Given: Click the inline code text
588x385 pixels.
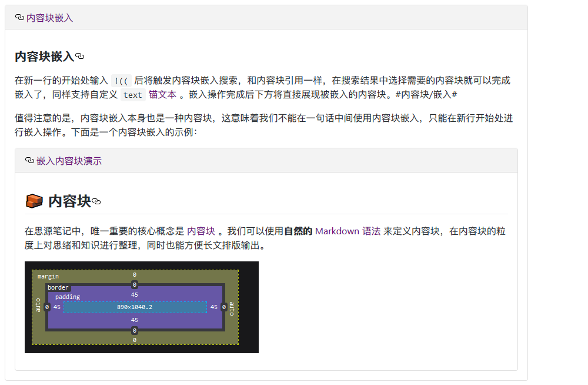Looking at the screenshot, I should [133, 95].
